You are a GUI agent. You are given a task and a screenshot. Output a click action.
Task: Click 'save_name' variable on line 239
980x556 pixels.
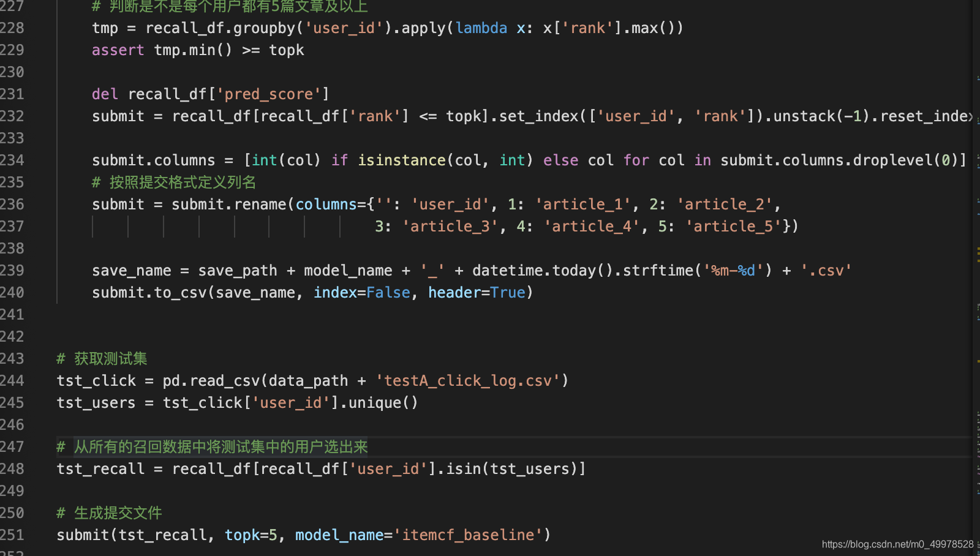coord(132,271)
